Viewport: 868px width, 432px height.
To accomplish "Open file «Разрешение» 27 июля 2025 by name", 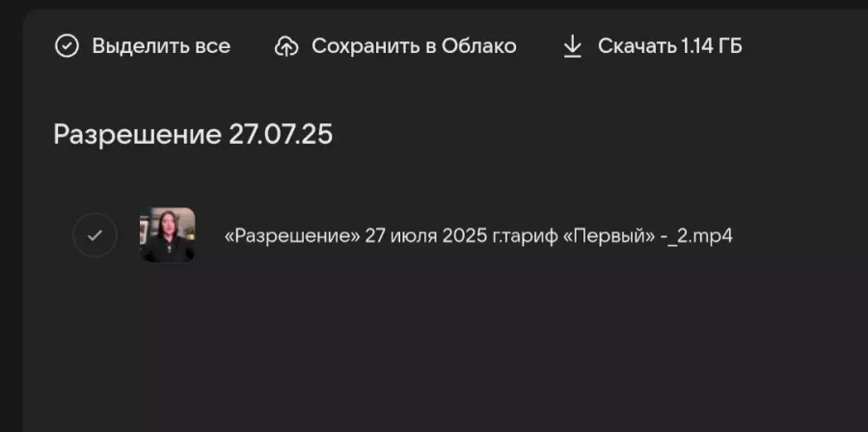I will (x=478, y=235).
